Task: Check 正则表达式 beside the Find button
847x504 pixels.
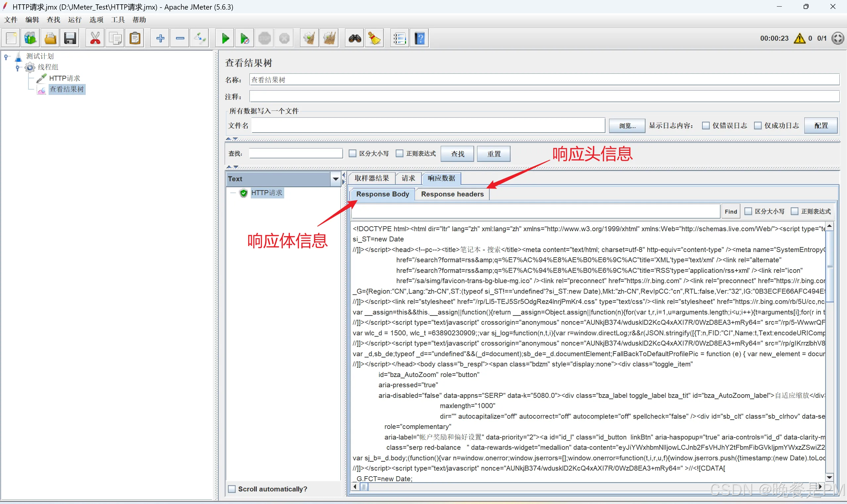Action: pos(794,211)
